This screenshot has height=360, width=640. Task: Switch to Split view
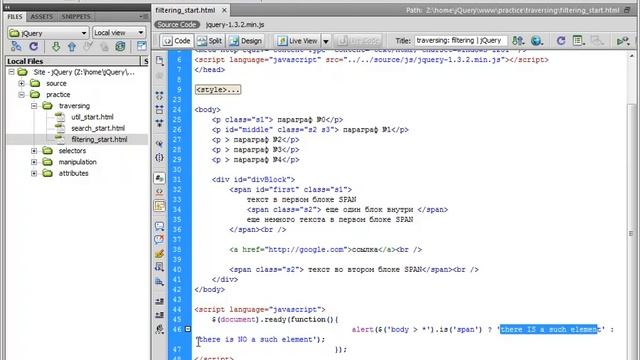point(209,41)
